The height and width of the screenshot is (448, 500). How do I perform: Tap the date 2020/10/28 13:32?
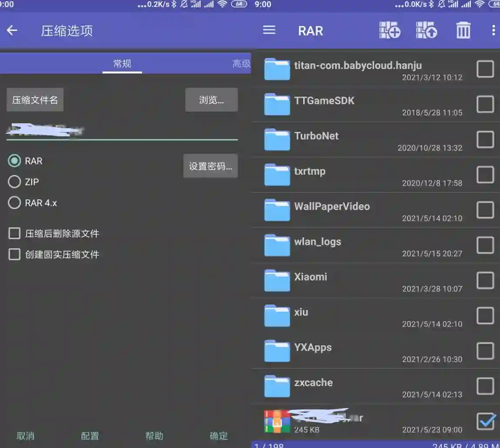point(430,148)
